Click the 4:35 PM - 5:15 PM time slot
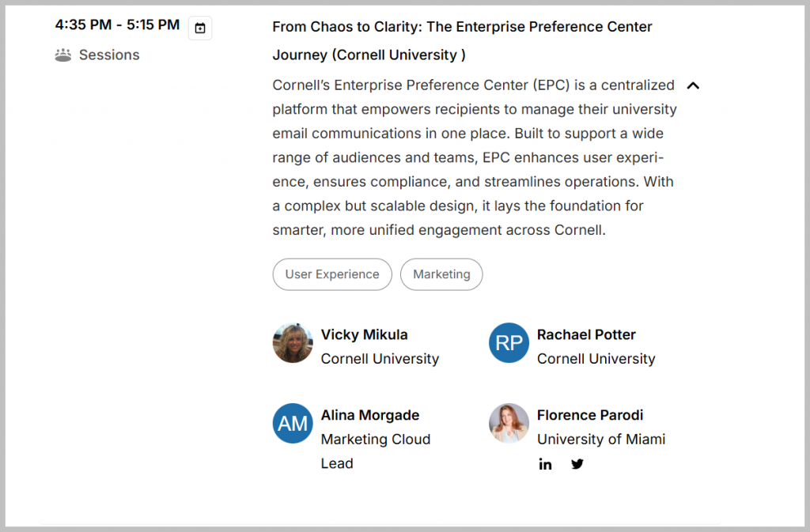The width and height of the screenshot is (810, 532). pyautogui.click(x=117, y=25)
